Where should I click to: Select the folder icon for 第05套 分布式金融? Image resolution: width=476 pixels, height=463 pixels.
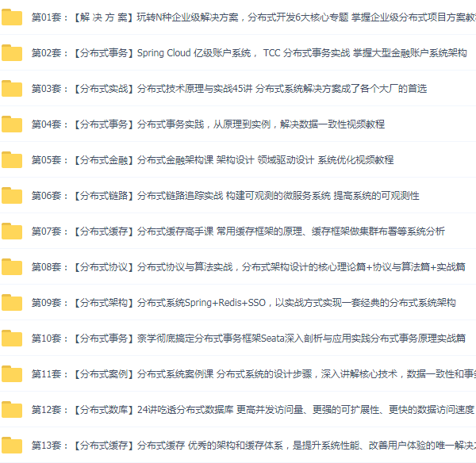12,160
